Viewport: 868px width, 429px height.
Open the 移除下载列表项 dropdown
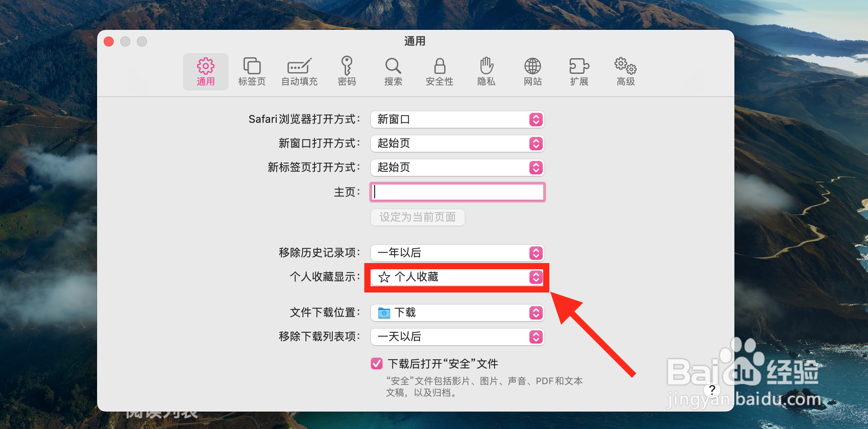click(x=457, y=337)
